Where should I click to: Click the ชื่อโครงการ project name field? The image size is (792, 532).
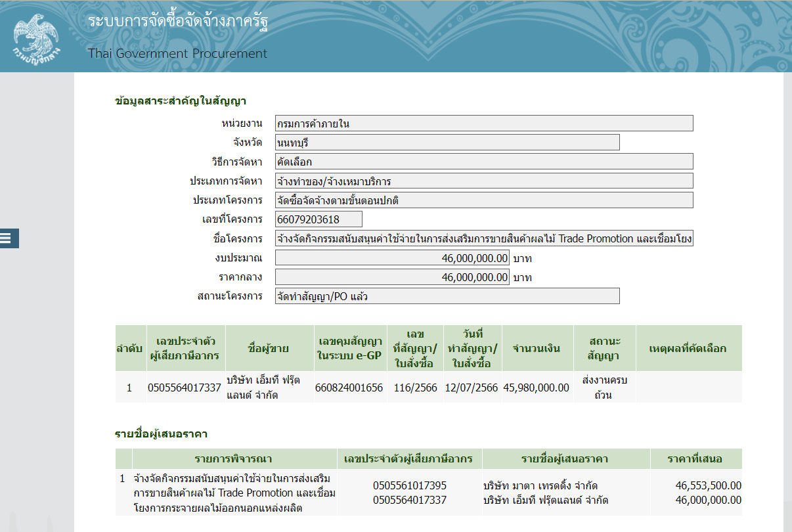[484, 238]
